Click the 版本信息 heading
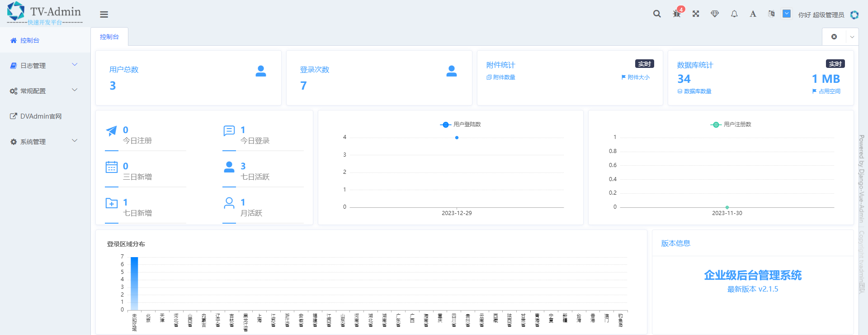This screenshot has width=868, height=335. point(676,244)
